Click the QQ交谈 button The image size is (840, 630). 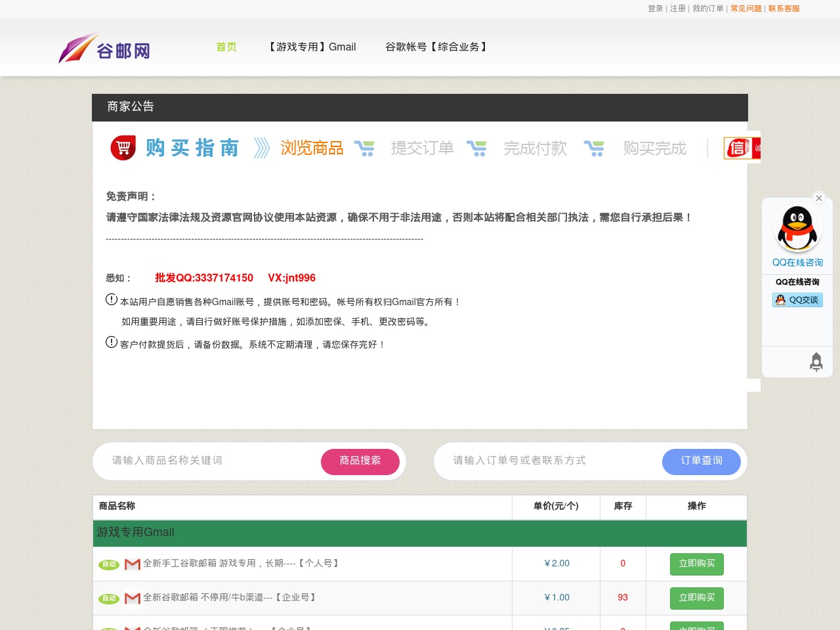click(797, 300)
